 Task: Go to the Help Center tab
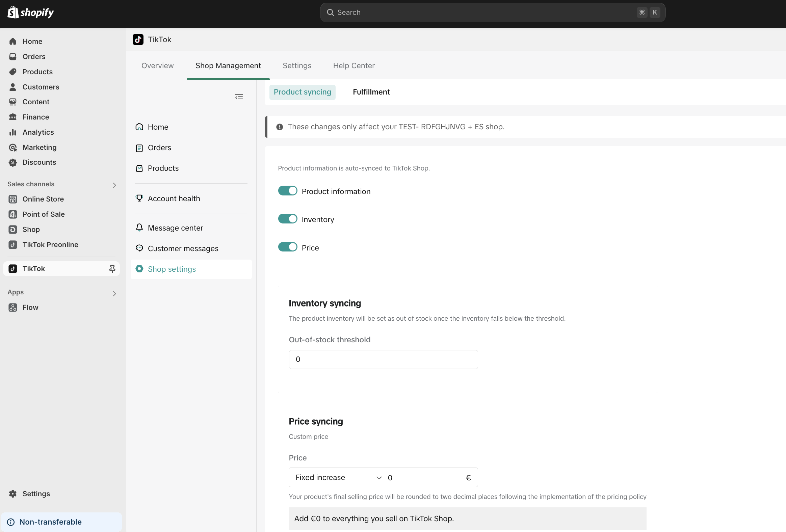click(x=354, y=65)
